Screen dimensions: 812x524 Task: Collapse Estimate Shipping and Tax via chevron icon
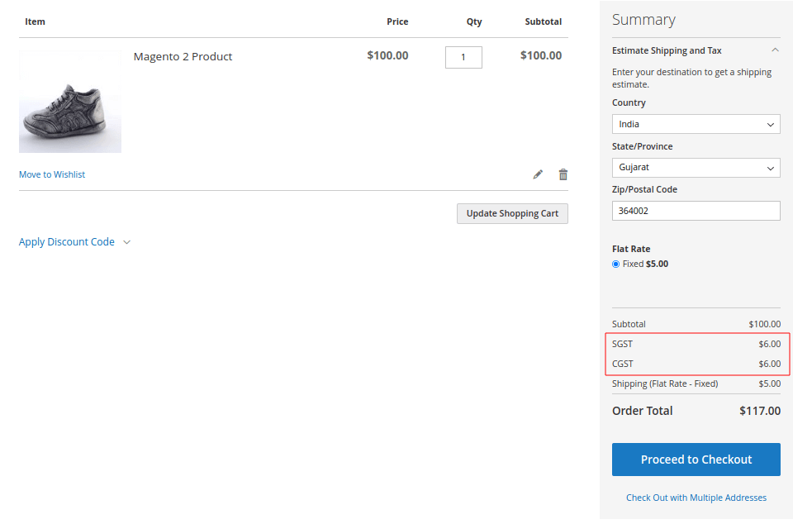[775, 50]
